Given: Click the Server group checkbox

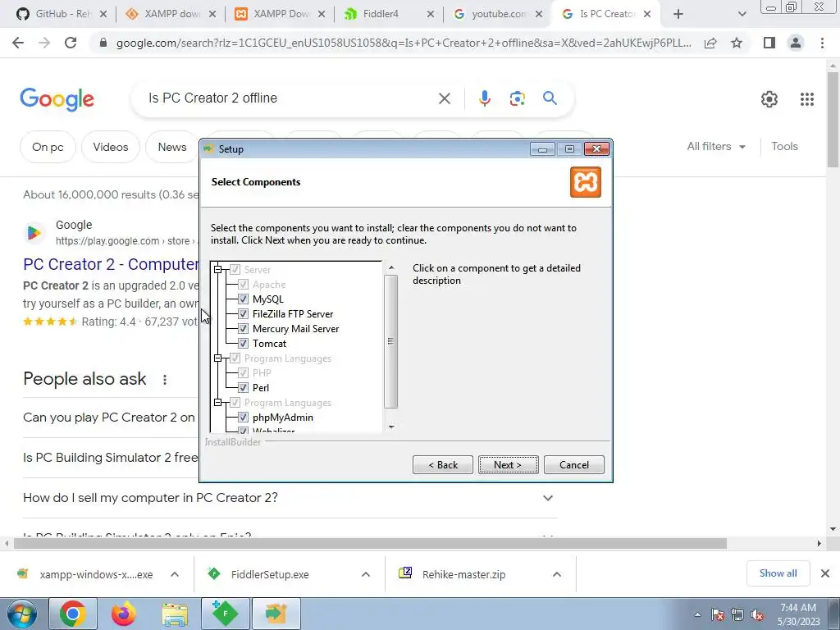Looking at the screenshot, I should pyautogui.click(x=235, y=269).
